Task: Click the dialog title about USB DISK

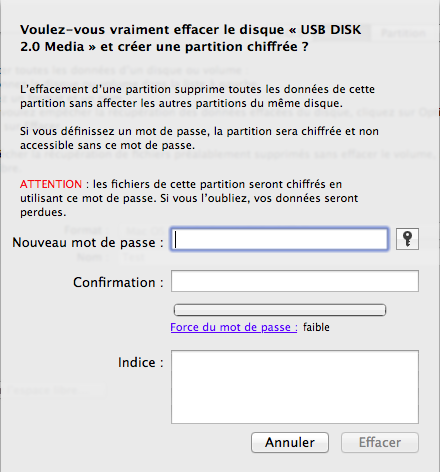Action: [190, 38]
